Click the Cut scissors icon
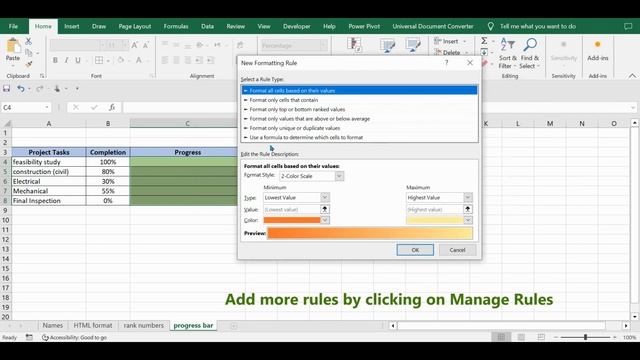 (x=28, y=41)
